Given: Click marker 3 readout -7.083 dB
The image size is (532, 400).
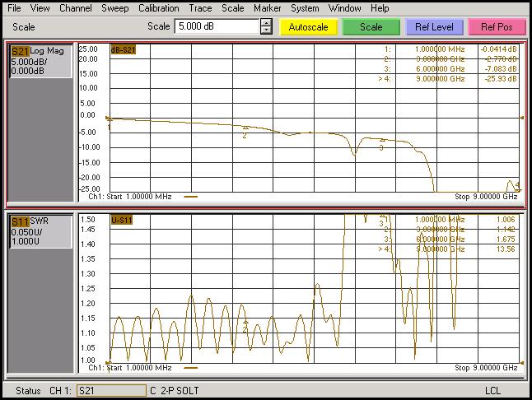Looking at the screenshot, I should tap(501, 69).
